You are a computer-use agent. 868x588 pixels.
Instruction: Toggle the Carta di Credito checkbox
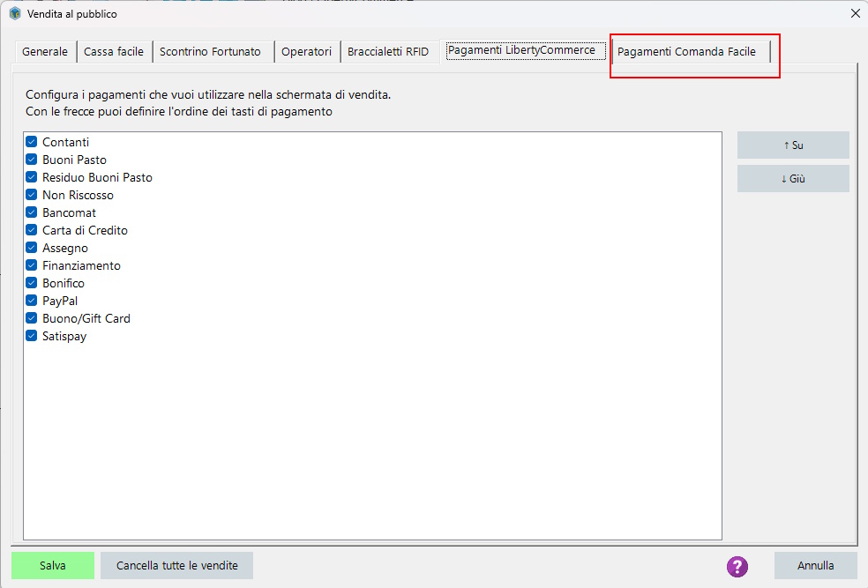tap(32, 230)
